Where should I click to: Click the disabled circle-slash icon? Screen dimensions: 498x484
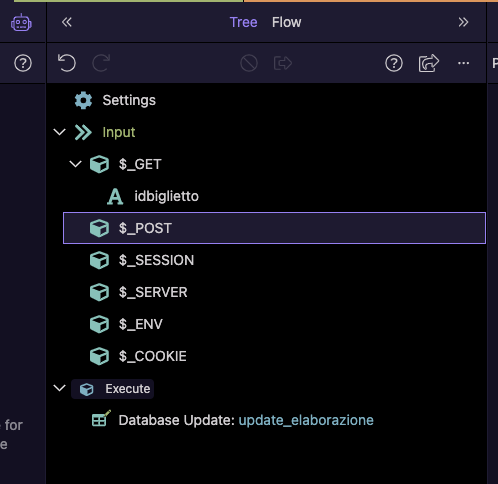coord(249,63)
